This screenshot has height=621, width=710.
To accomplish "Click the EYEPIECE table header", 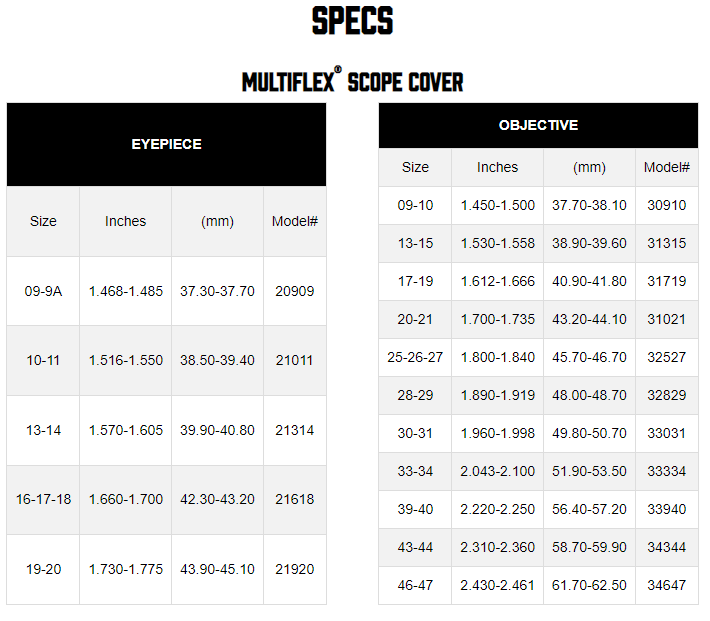I will 167,144.
